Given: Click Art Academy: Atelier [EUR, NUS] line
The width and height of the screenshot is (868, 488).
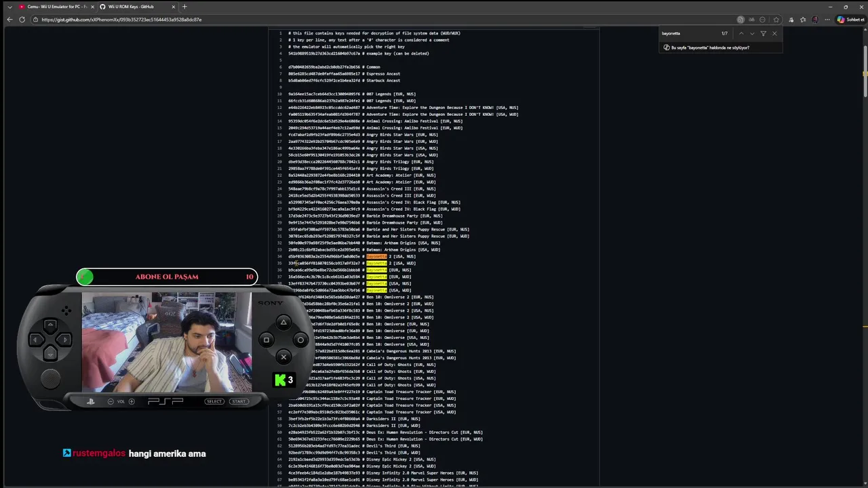Looking at the screenshot, I should (x=361, y=175).
